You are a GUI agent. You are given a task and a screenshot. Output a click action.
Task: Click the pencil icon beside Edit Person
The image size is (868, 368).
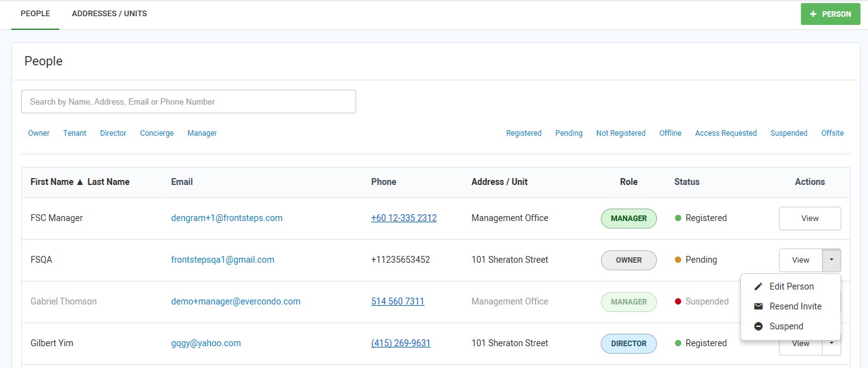758,286
